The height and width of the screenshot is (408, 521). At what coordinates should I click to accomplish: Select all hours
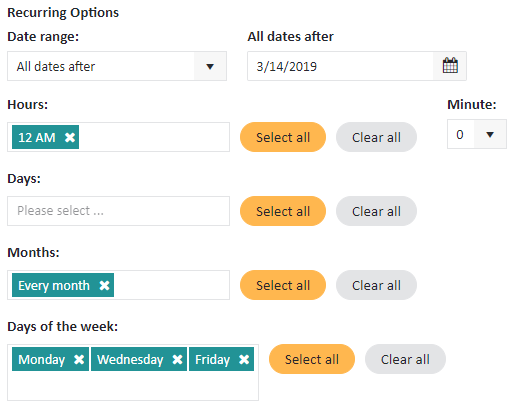pyautogui.click(x=283, y=137)
